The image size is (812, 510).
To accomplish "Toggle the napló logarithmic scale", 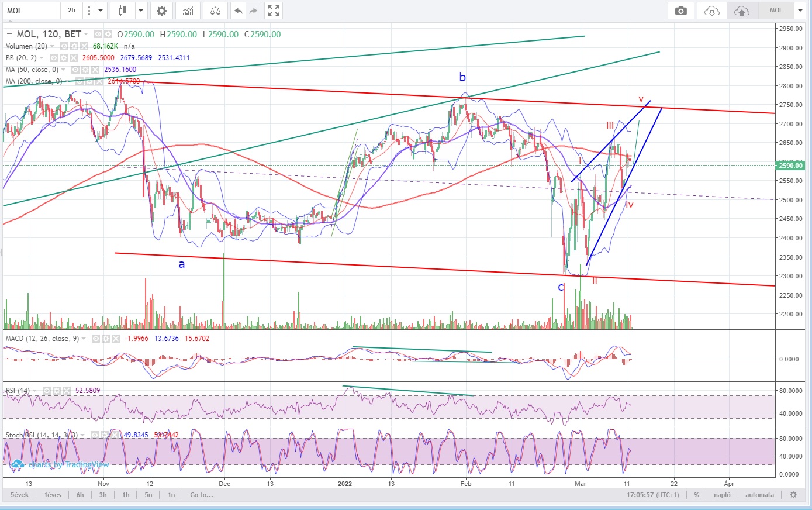I will point(722,495).
